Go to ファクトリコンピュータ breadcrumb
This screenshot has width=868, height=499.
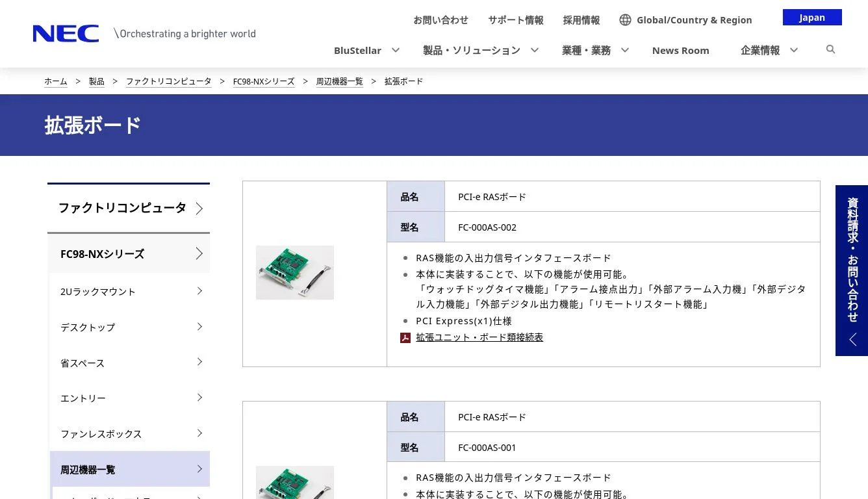coord(168,81)
